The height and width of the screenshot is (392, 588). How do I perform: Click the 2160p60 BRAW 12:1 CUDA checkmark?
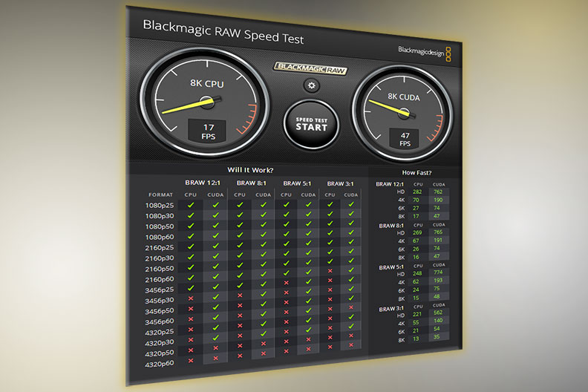[x=215, y=276]
